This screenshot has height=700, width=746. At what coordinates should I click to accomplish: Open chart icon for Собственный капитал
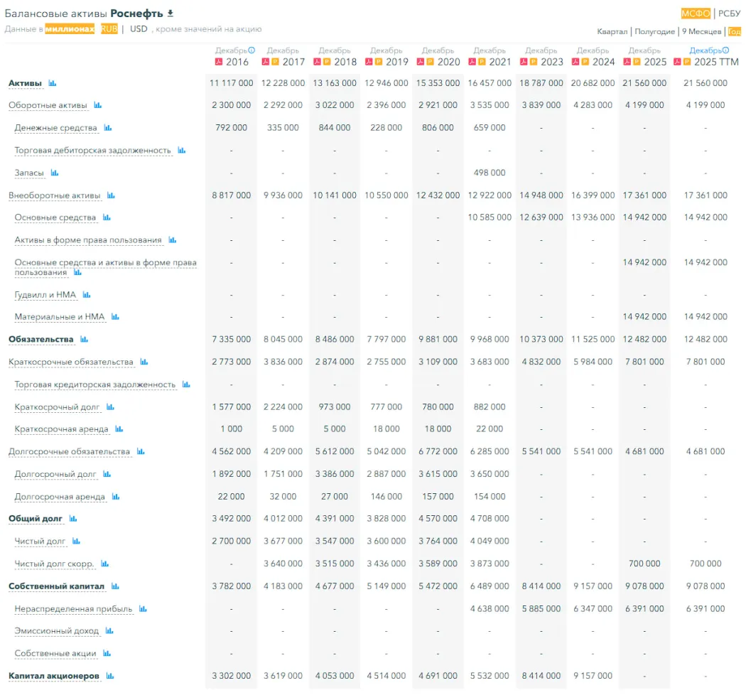tap(115, 586)
